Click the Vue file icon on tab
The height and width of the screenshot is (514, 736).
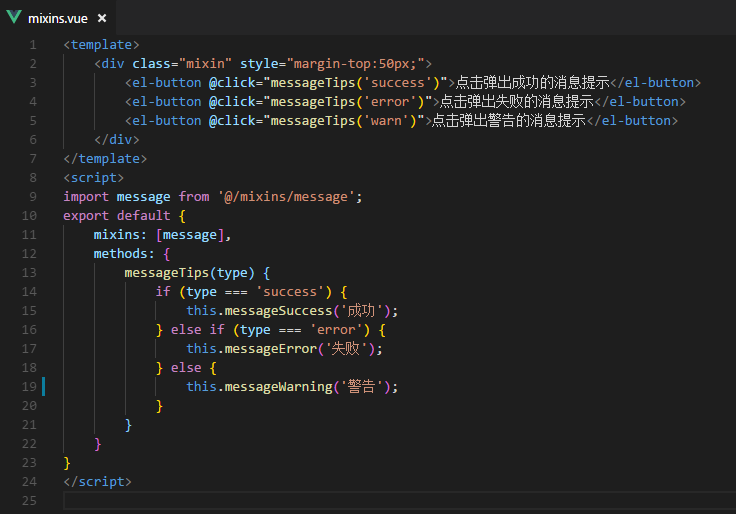(14, 17)
